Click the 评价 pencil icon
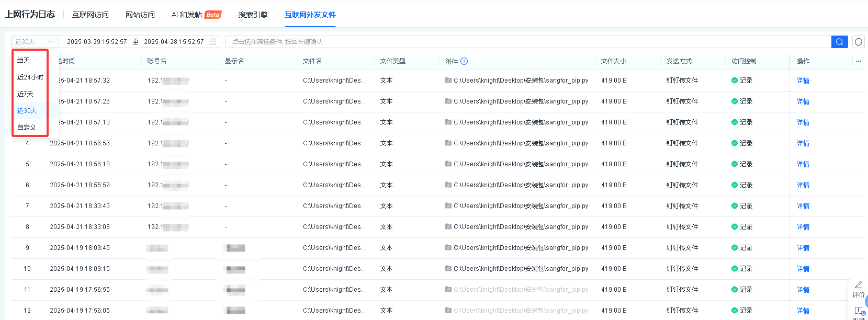The width and height of the screenshot is (868, 320). click(858, 285)
